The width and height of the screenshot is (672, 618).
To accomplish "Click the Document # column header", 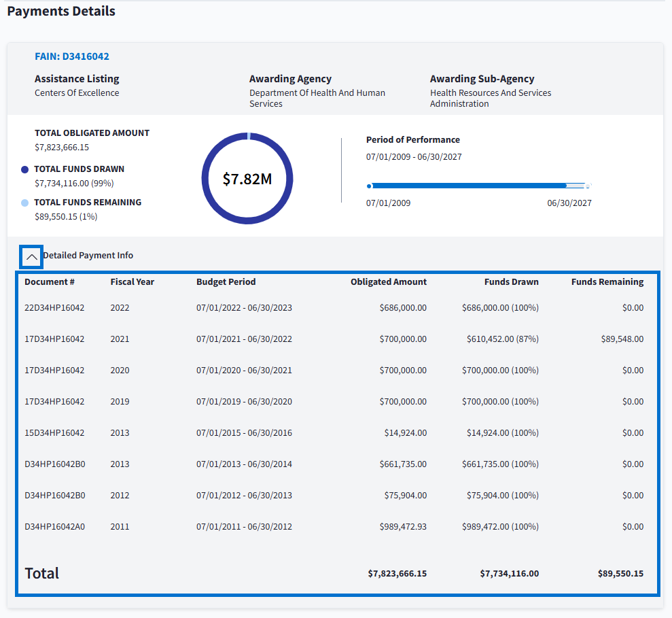I will pyautogui.click(x=50, y=281).
